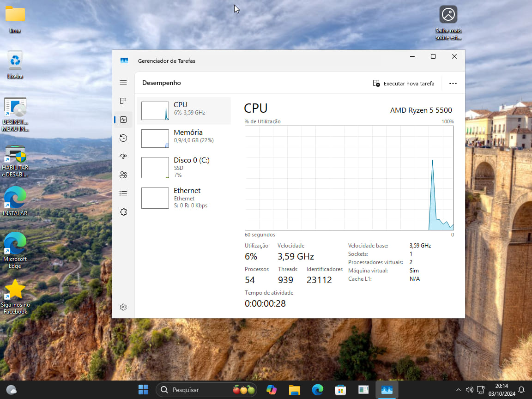Expand the three-dot more options menu
Screen dimensions: 532x399
point(453,84)
